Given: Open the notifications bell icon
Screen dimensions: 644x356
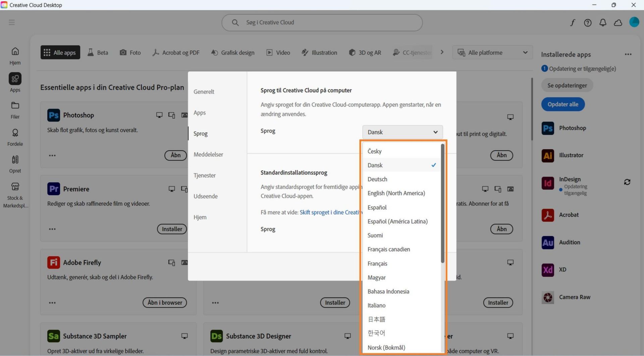Looking at the screenshot, I should (x=603, y=22).
